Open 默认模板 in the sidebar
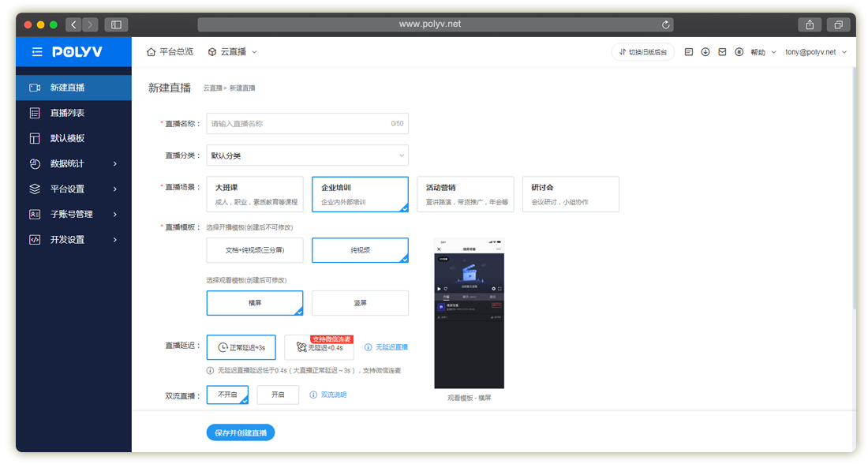 (x=67, y=138)
